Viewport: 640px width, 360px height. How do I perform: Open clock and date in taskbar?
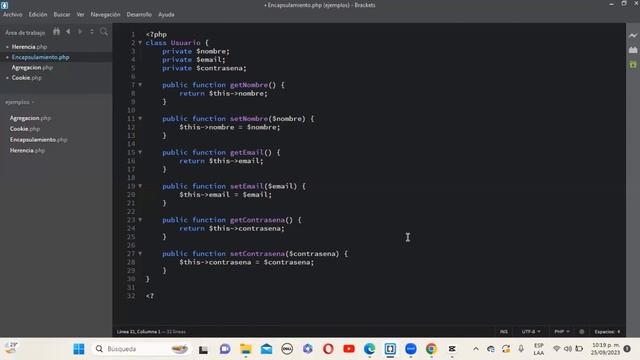[x=605, y=349]
